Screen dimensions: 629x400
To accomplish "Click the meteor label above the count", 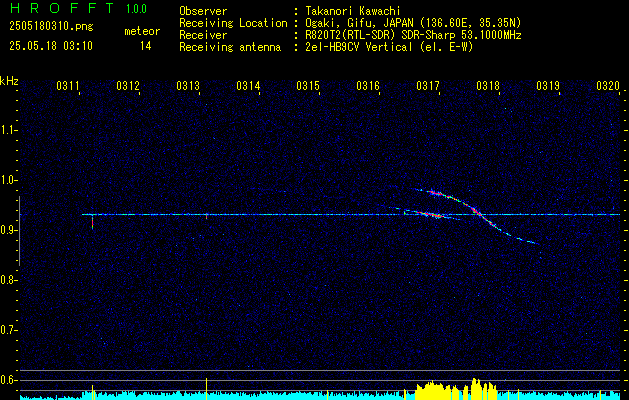I will (142, 31).
